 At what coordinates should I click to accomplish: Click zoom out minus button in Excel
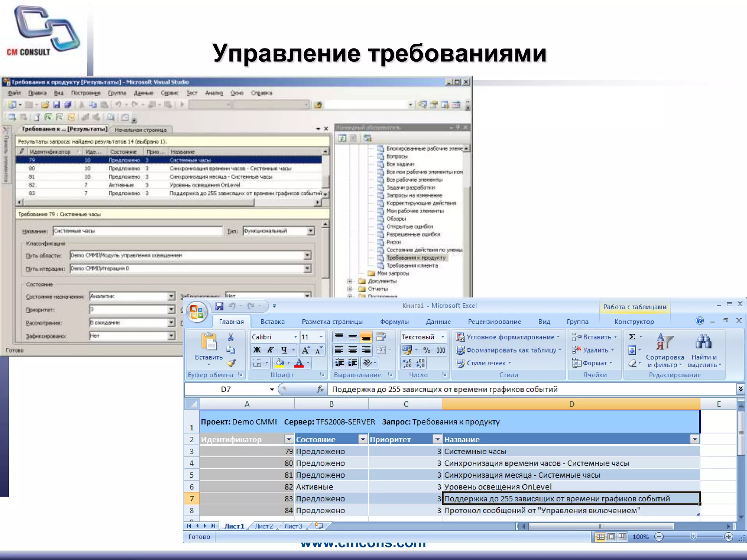pos(659,537)
